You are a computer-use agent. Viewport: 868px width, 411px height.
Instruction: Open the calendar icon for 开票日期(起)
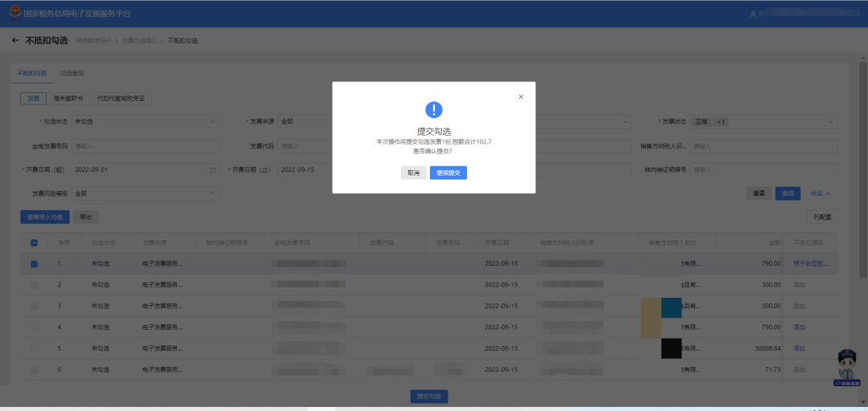[x=212, y=170]
